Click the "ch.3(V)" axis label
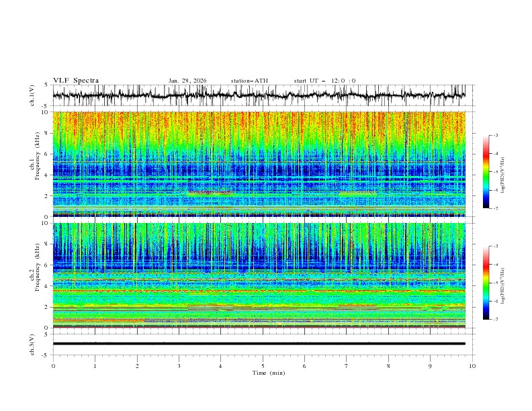 click(32, 345)
